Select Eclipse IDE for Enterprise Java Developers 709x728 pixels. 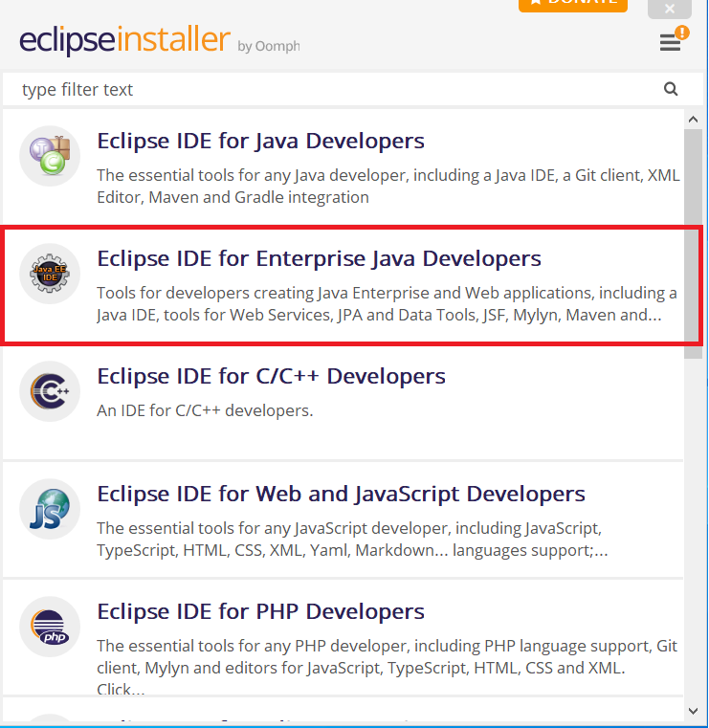coord(343,285)
